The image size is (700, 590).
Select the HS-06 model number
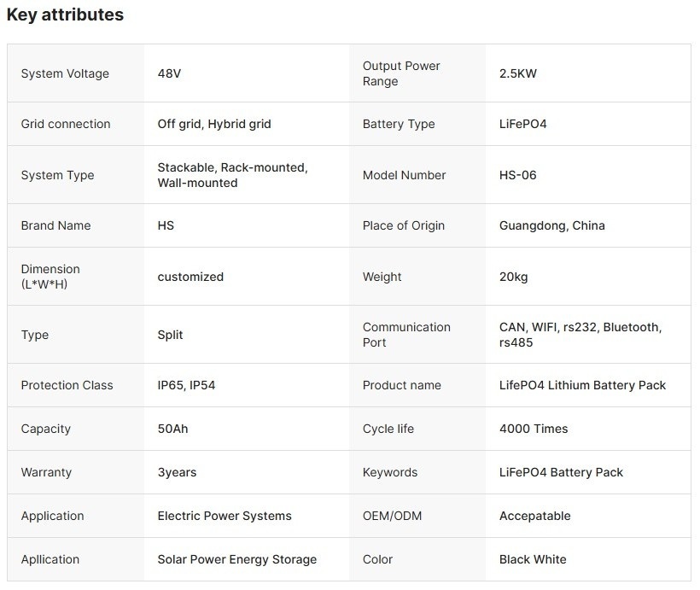point(517,175)
